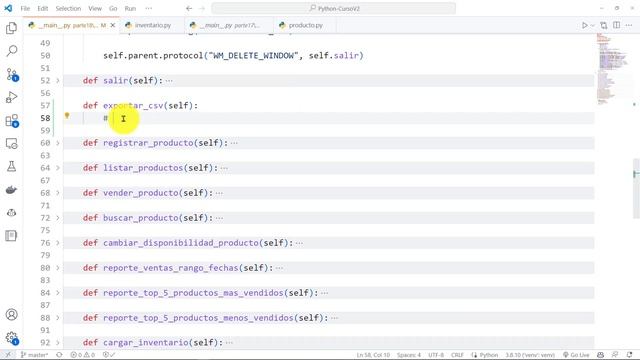Viewport: 640px width, 360px height.
Task: Click the WM_DELETE_WINDOW string on line 50
Action: click(253, 56)
